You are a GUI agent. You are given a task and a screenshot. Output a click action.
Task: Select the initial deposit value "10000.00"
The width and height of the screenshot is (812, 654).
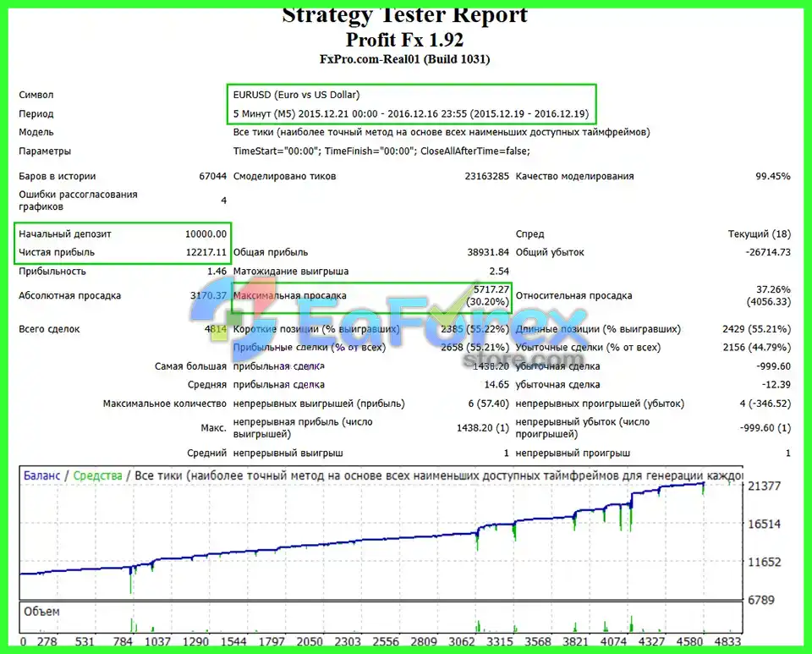click(x=206, y=234)
